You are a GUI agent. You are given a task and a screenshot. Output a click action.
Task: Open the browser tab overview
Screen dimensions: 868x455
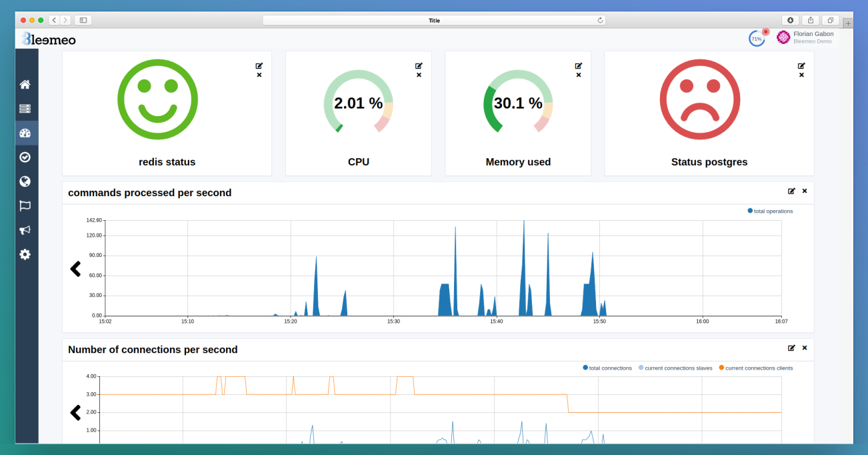(x=830, y=20)
